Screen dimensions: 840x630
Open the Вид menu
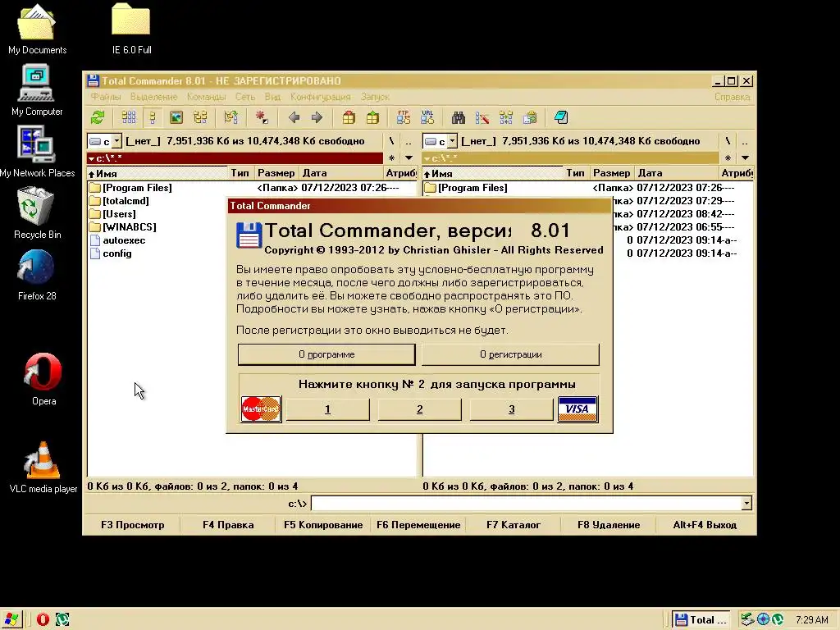pyautogui.click(x=272, y=97)
